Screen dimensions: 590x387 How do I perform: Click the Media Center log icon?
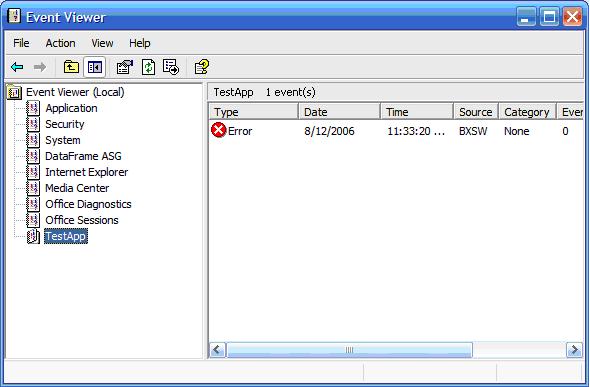[x=33, y=188]
